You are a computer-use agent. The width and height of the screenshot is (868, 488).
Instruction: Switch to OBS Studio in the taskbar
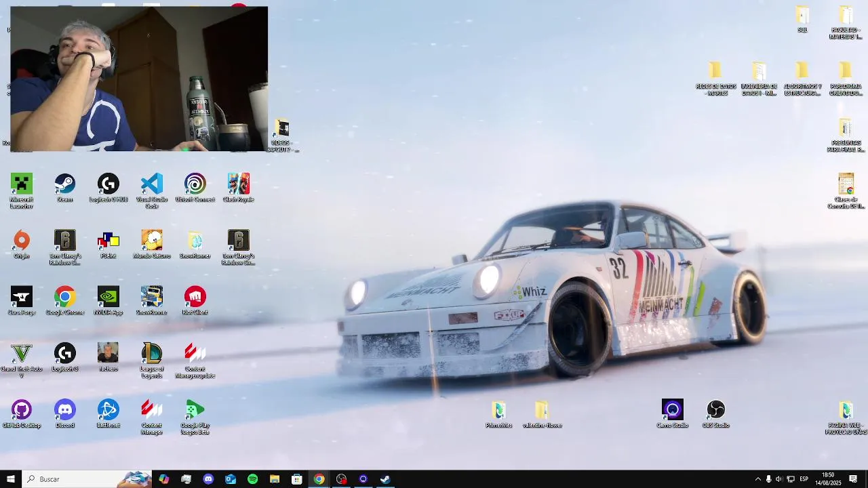[x=341, y=479]
